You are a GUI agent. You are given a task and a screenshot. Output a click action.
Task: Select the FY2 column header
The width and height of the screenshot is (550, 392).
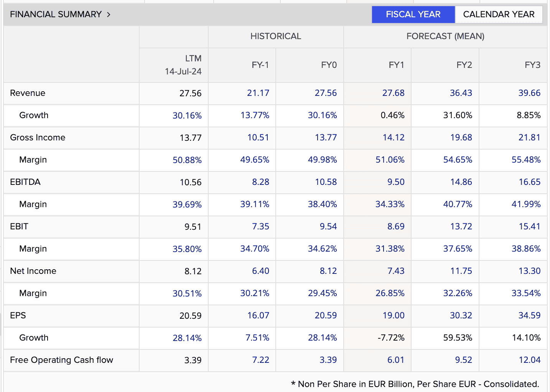464,65
